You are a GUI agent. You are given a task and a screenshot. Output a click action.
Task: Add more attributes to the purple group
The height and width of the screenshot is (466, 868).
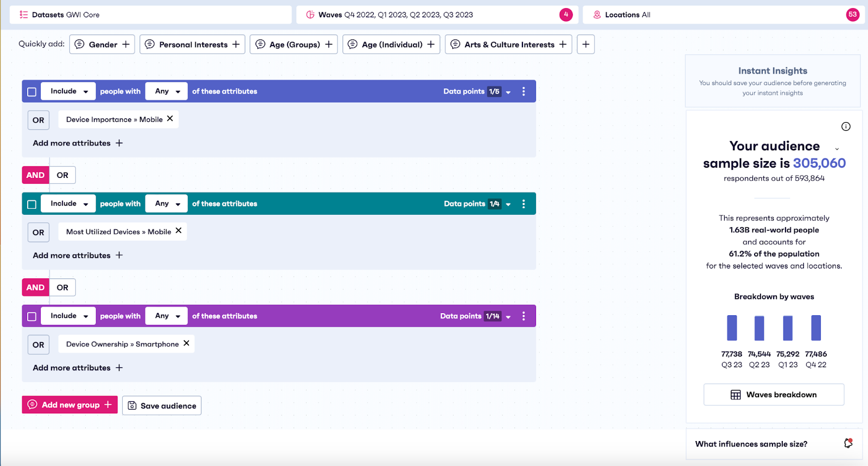click(x=78, y=368)
